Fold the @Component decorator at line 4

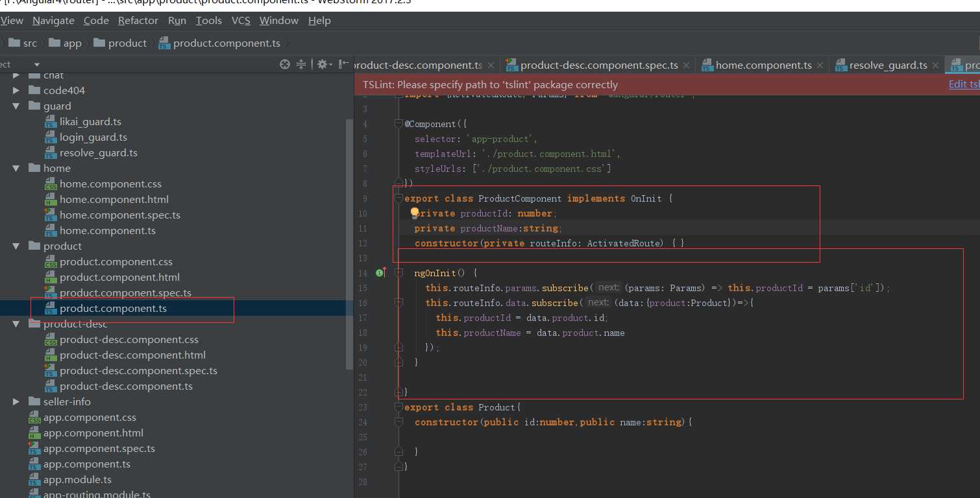(x=399, y=123)
